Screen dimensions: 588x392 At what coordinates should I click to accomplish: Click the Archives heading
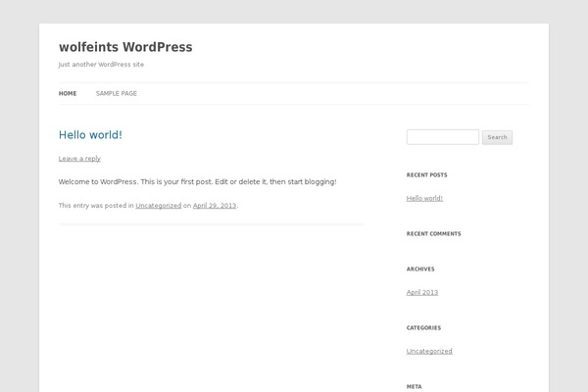point(420,269)
